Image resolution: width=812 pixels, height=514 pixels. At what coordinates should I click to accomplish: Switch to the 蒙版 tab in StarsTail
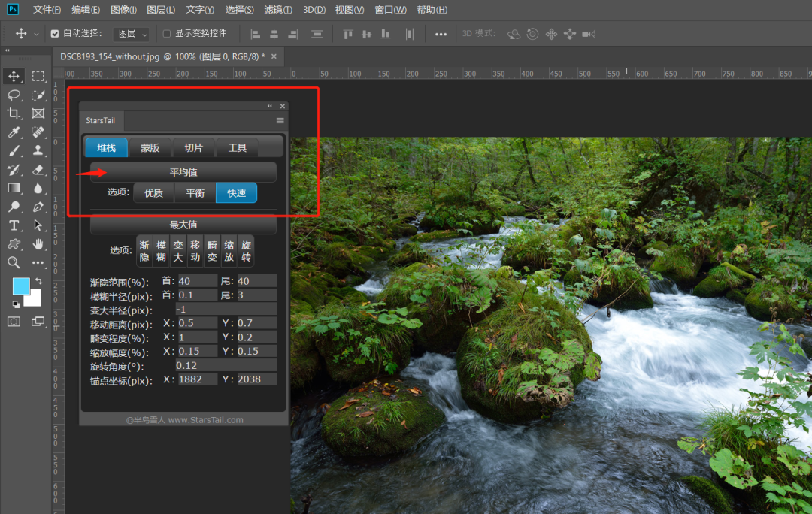point(150,147)
